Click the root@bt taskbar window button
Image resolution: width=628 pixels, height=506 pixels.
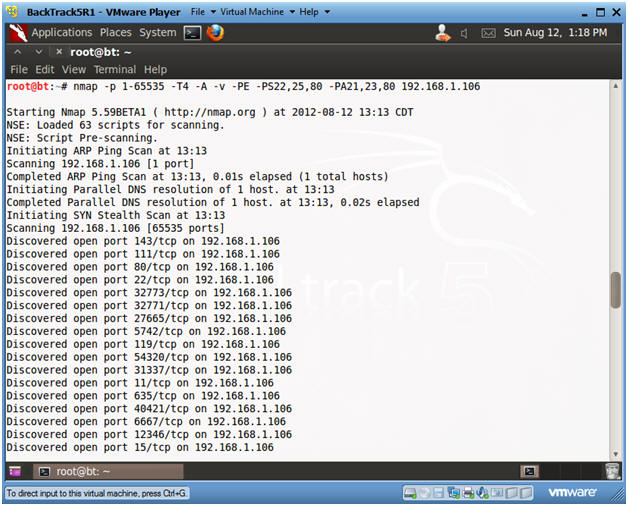click(108, 472)
